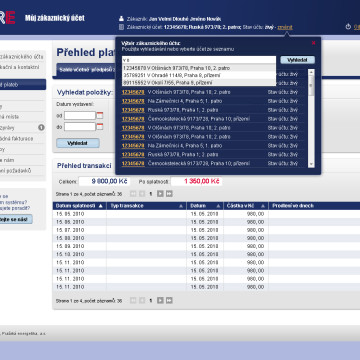The width and height of the screenshot is (360, 360).
Task: Pick suggestion '89115552 V Okolí 7/55'
Action: (x=199, y=83)
